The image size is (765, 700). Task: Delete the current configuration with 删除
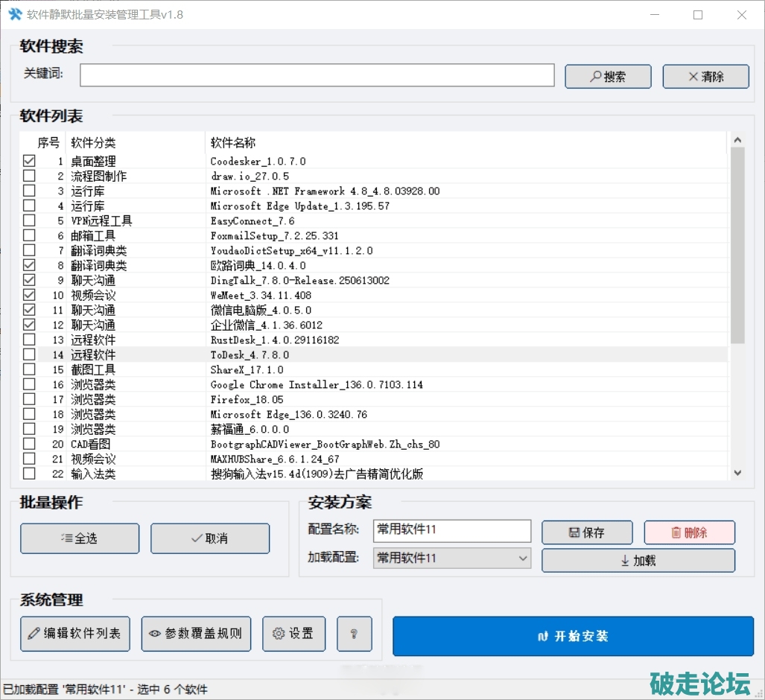tap(690, 532)
